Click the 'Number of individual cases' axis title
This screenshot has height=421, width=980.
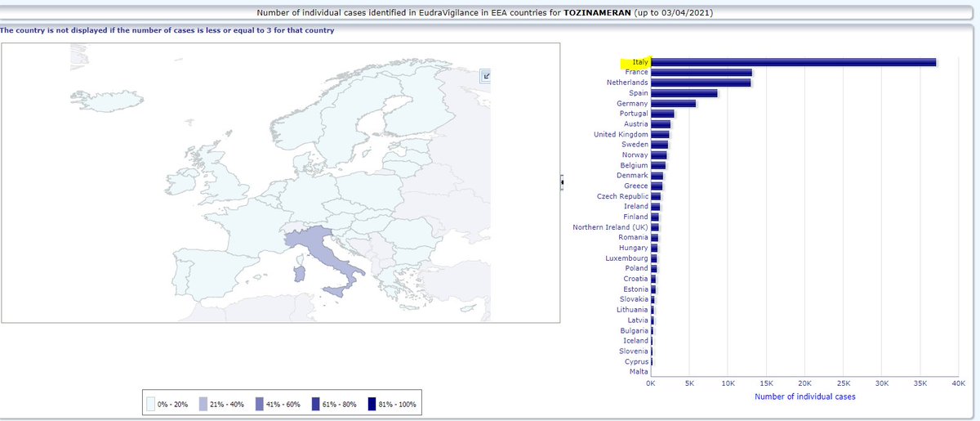[x=805, y=396]
